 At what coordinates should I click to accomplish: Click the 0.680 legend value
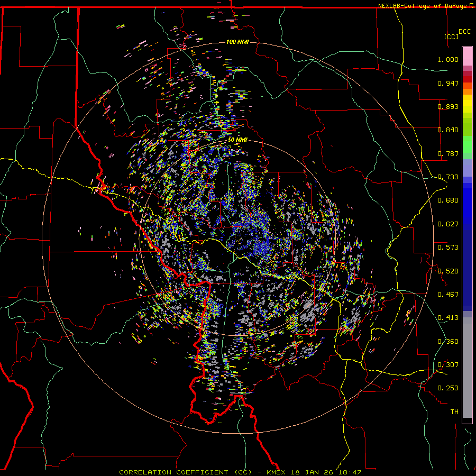(x=448, y=200)
